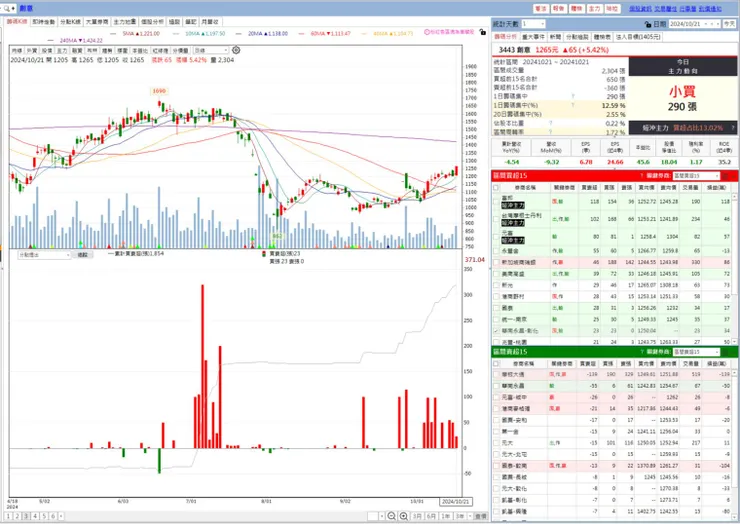Switch to the 即時走勢 tab
740x524 pixels.
(43, 22)
